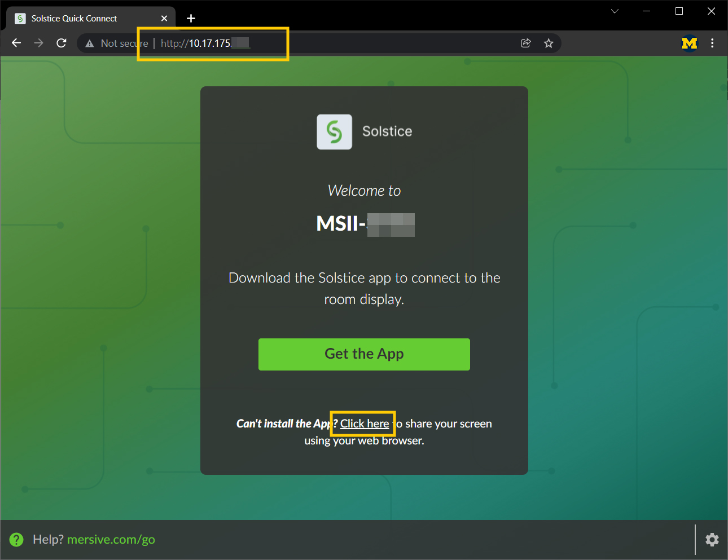Close the Solstice Quick Connect tab
This screenshot has height=560, width=728.
[x=164, y=19]
